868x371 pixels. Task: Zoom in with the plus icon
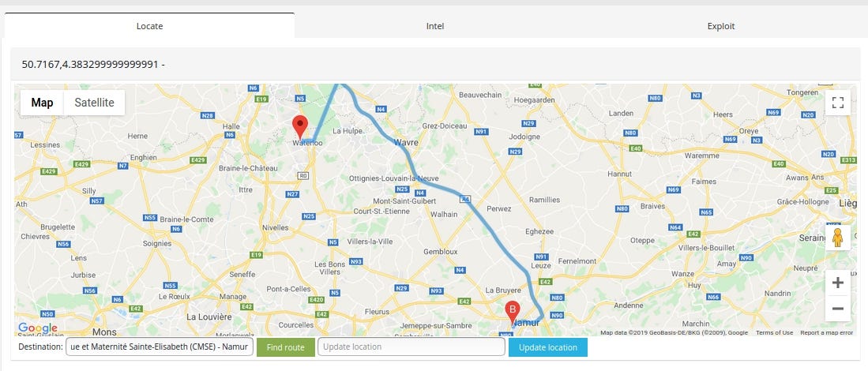837,283
